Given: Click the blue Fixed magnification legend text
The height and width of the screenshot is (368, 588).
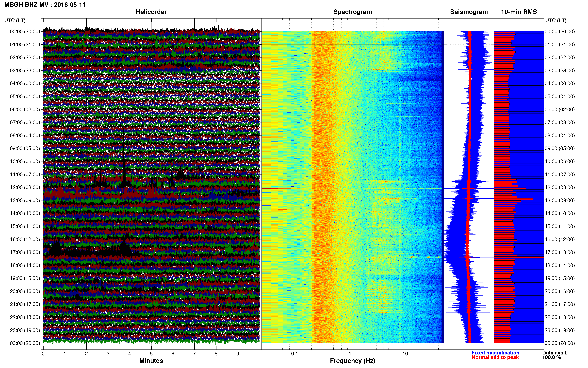Looking at the screenshot, I should [495, 353].
